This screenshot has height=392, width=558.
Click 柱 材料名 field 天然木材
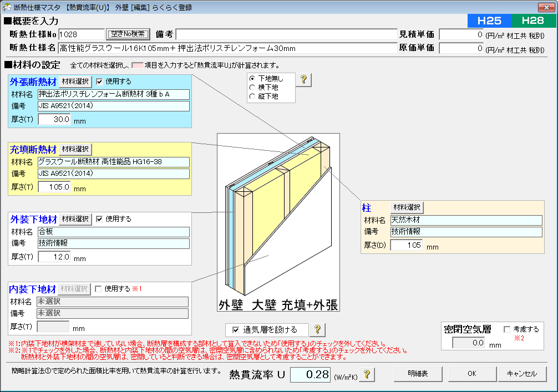pos(466,220)
